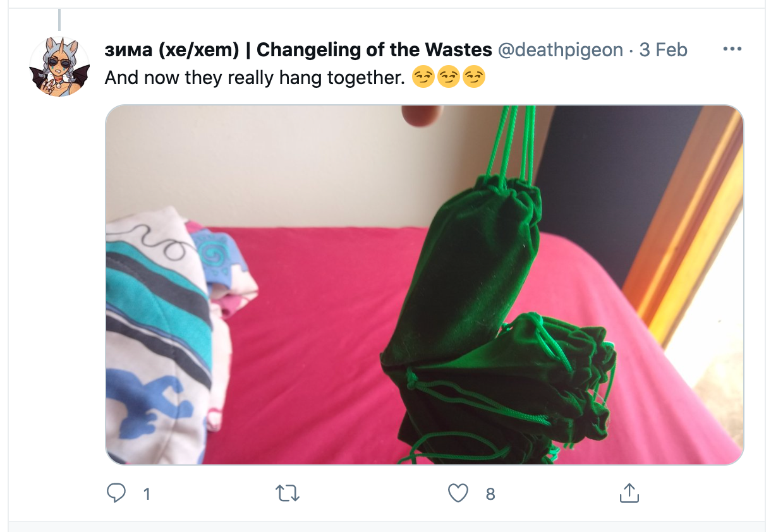Open the green velvet bags photo

pos(424,285)
